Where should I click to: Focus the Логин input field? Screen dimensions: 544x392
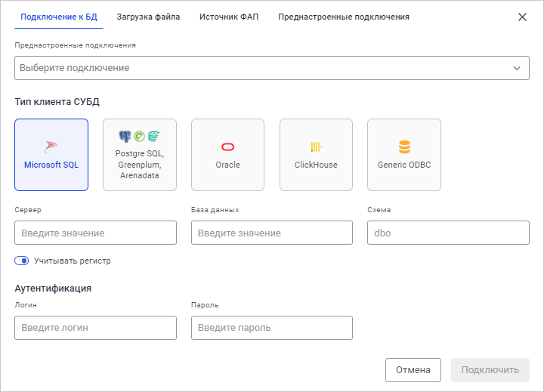[95, 328]
